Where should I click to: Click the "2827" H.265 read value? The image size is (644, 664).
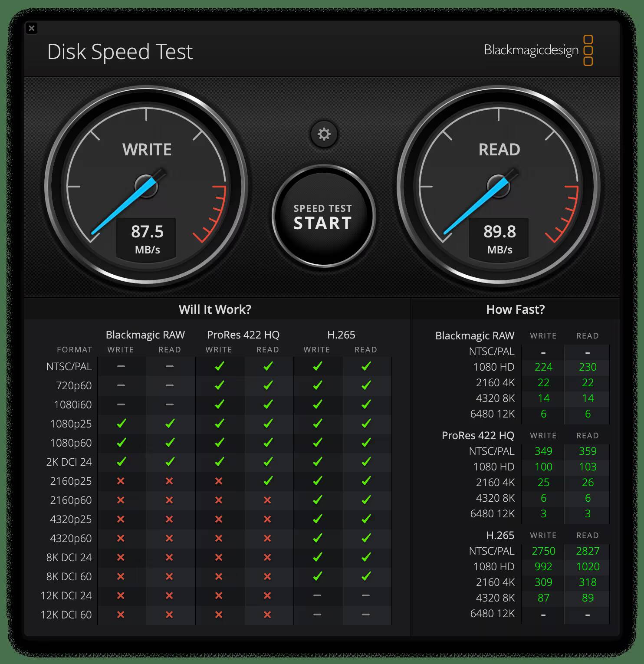click(588, 551)
